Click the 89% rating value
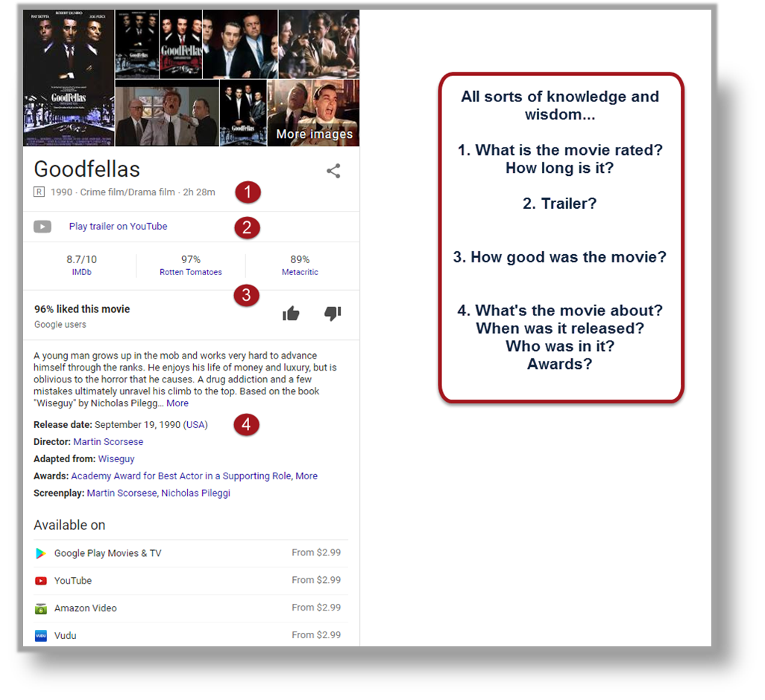 pyautogui.click(x=300, y=259)
